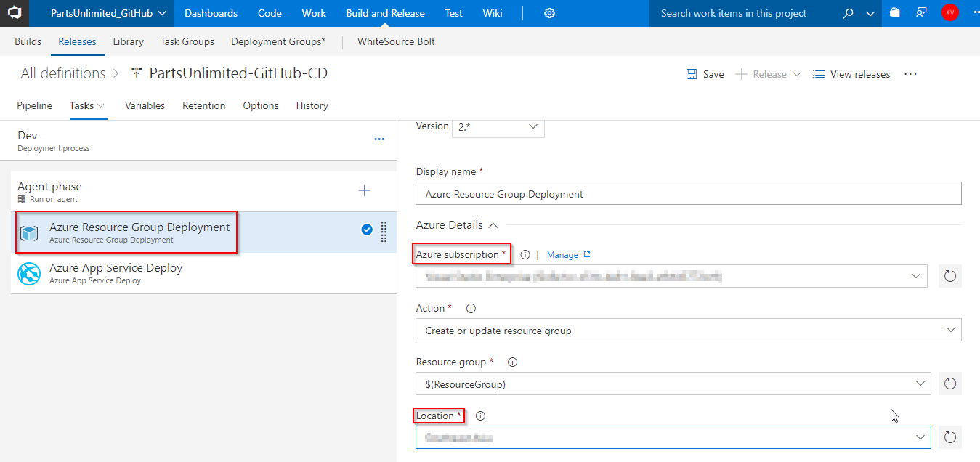Open the marketplace shopping bag icon

(x=895, y=13)
